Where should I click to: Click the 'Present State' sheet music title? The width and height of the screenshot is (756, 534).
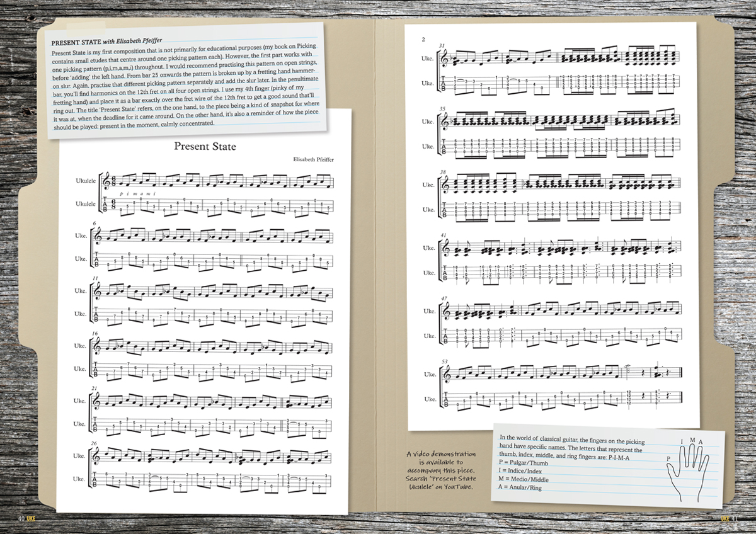(x=205, y=146)
